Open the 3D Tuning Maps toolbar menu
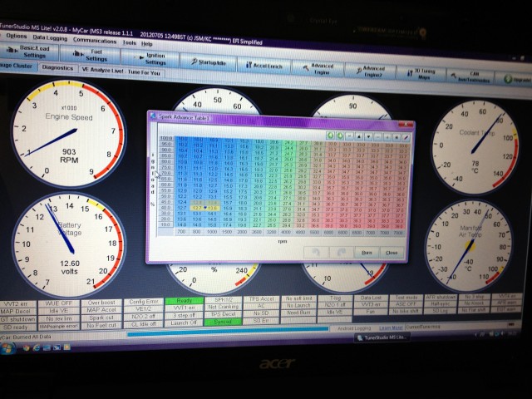Screen dimensions: 532x399 (421, 74)
